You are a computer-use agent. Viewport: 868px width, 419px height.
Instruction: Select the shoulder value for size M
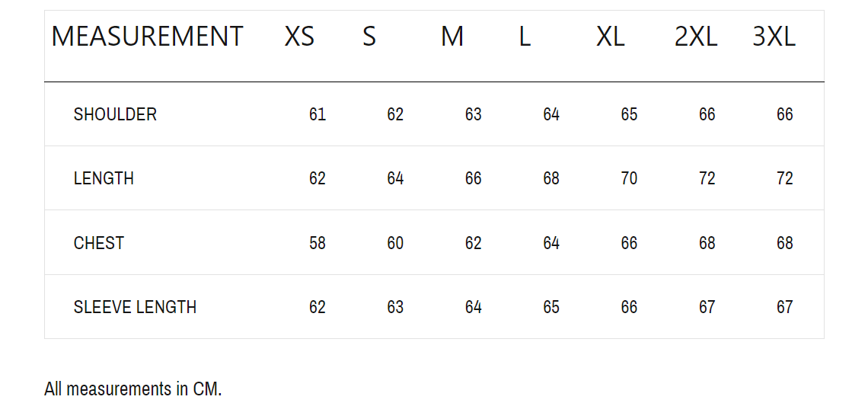[x=474, y=114]
